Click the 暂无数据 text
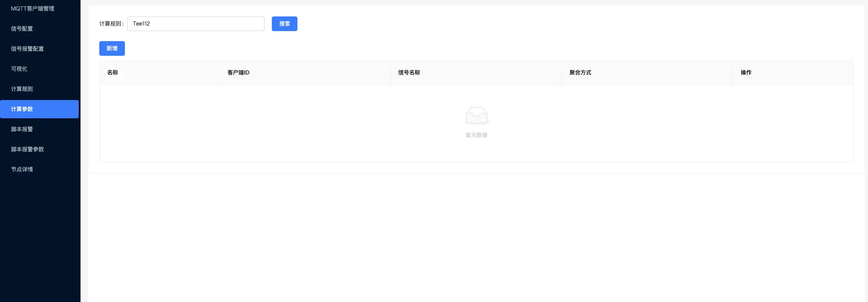Image resolution: width=868 pixels, height=302 pixels. (476, 135)
